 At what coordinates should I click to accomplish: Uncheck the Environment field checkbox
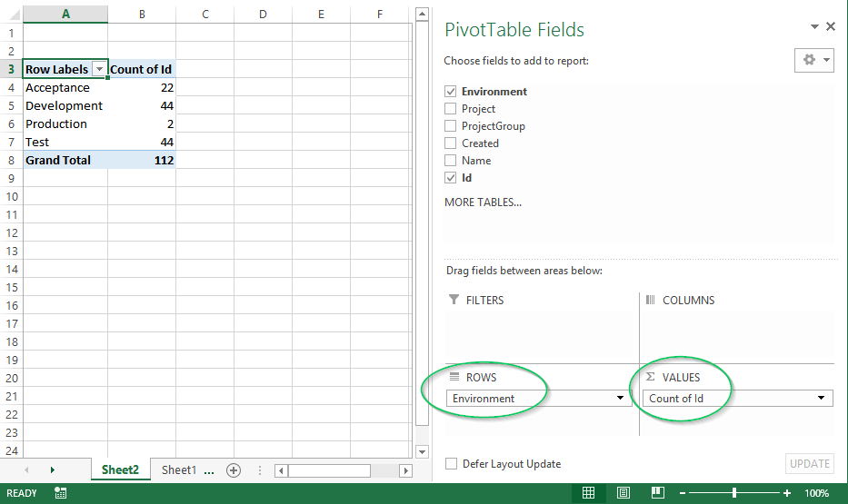(x=451, y=92)
